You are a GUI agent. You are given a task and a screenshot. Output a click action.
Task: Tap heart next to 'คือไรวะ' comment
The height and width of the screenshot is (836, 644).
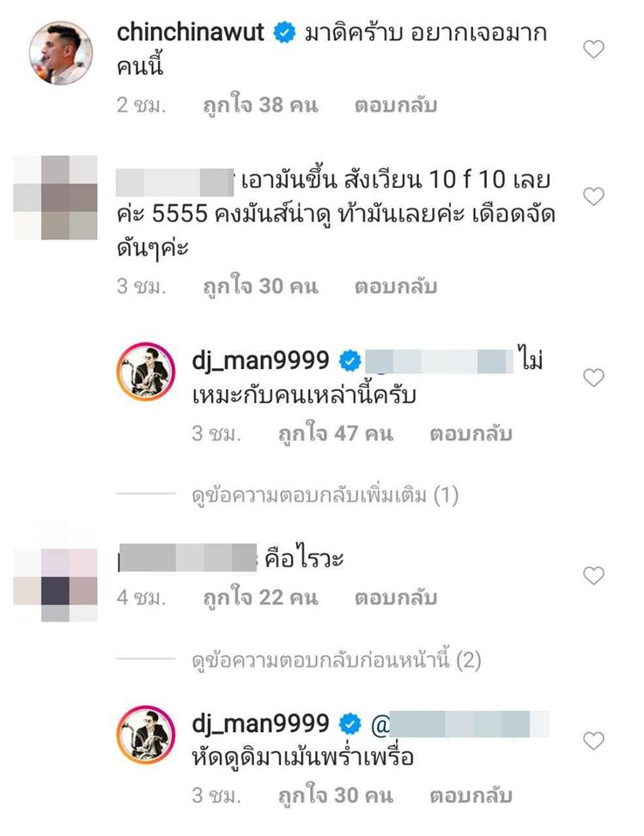pos(592,575)
